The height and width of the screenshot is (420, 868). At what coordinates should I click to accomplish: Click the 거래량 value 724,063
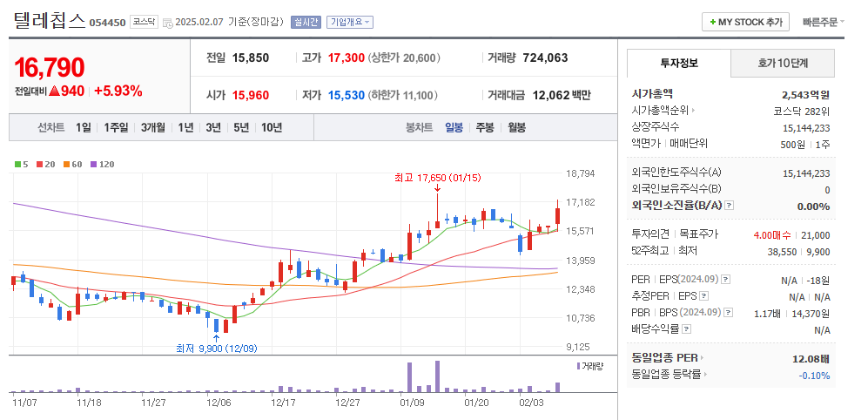[545, 58]
